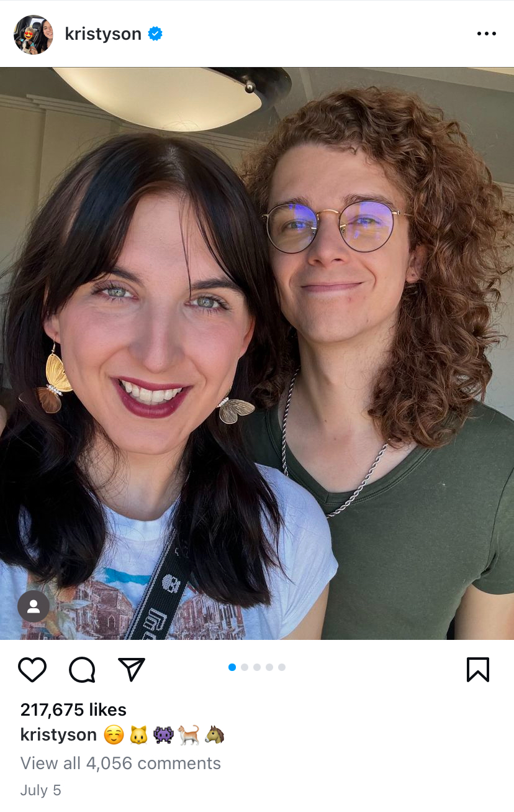Open the three-dot more options menu

[x=487, y=34]
